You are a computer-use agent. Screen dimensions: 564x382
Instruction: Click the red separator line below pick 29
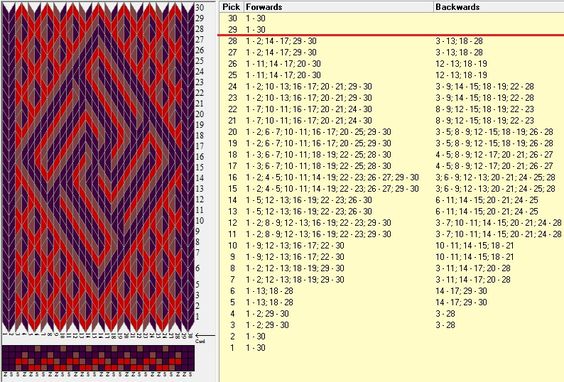(x=391, y=35)
